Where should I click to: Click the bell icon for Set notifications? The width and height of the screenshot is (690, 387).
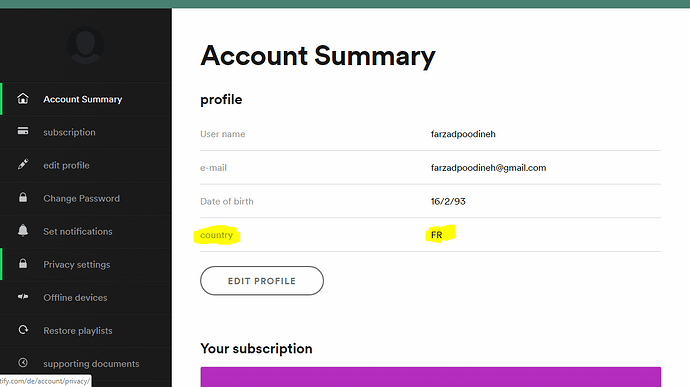23,230
